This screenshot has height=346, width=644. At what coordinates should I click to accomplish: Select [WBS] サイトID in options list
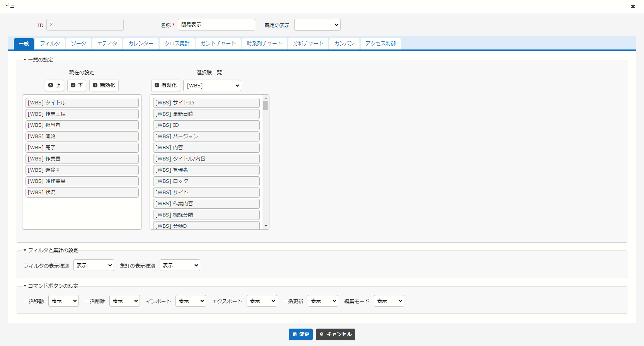point(206,103)
